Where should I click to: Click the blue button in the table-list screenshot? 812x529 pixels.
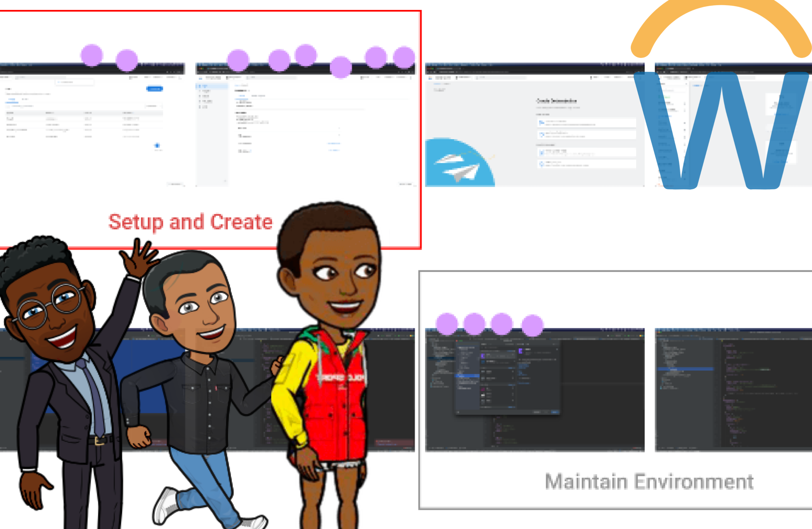tap(155, 89)
